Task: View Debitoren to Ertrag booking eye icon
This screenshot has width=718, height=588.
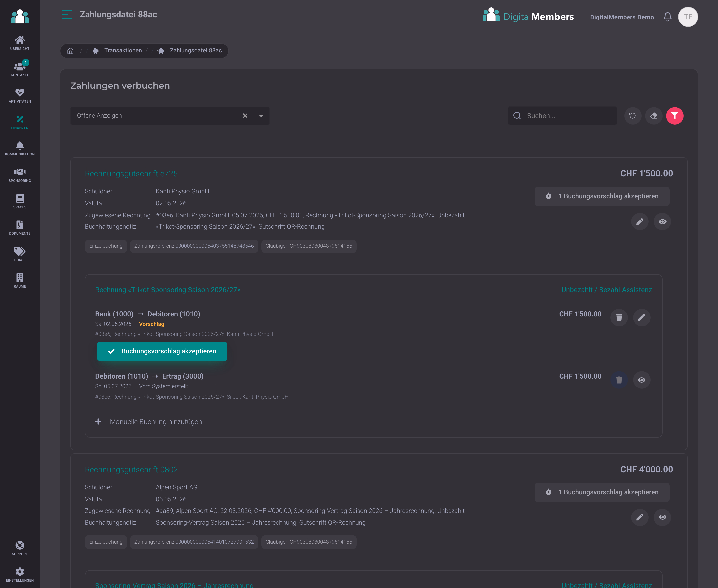Action: coord(641,380)
